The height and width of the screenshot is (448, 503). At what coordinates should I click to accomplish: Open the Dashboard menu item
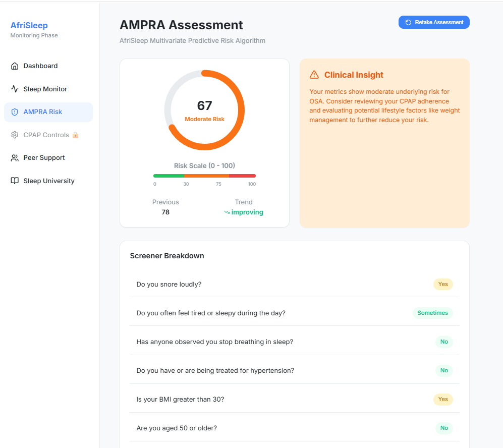click(48, 66)
